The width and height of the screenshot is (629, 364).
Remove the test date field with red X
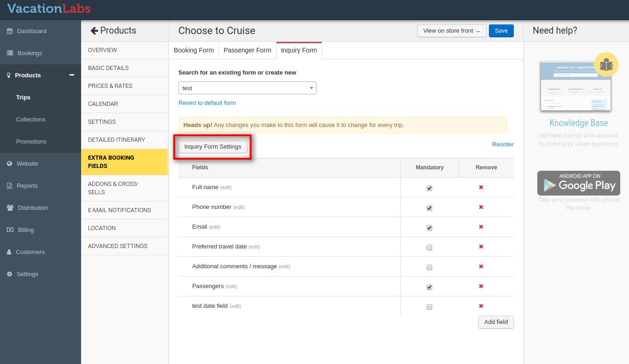[481, 306]
